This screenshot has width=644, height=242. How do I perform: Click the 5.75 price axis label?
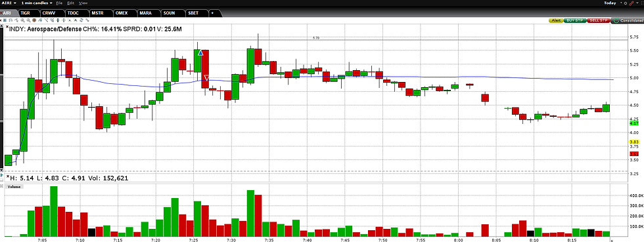634,36
